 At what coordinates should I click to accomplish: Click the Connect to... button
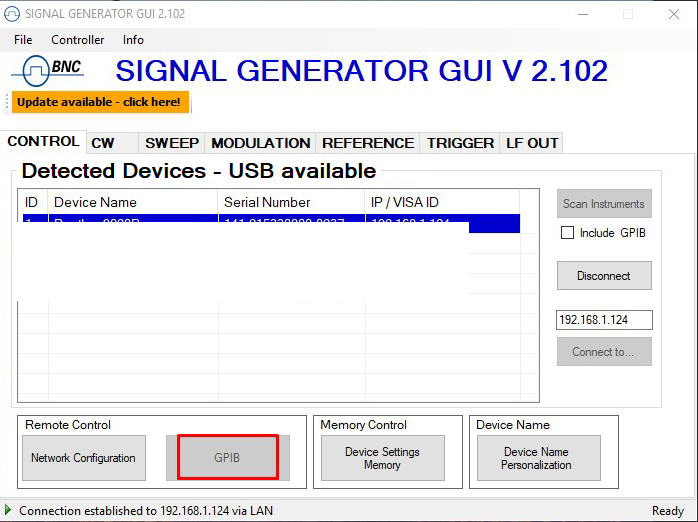pyautogui.click(x=604, y=352)
